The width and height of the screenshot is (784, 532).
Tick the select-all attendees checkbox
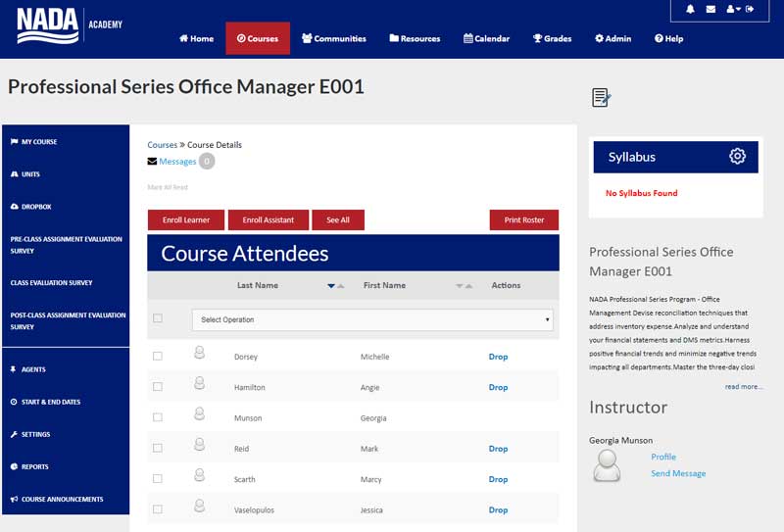click(158, 318)
